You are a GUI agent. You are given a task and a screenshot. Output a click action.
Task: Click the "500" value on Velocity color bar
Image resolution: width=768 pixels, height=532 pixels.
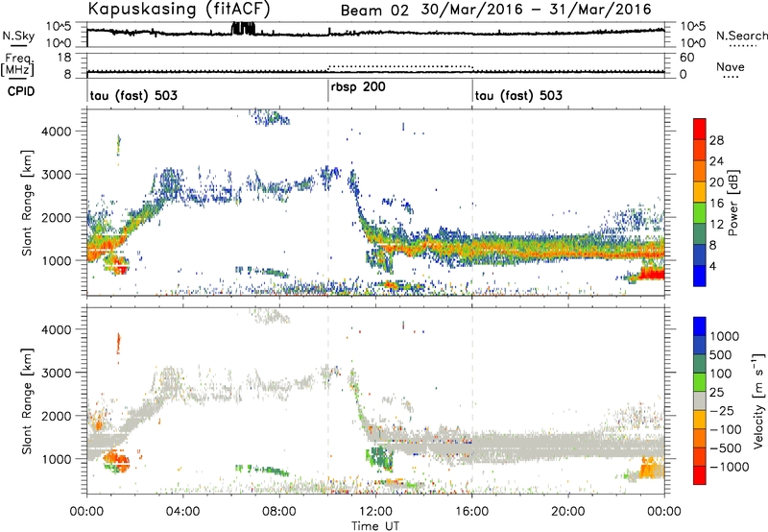[x=721, y=354]
